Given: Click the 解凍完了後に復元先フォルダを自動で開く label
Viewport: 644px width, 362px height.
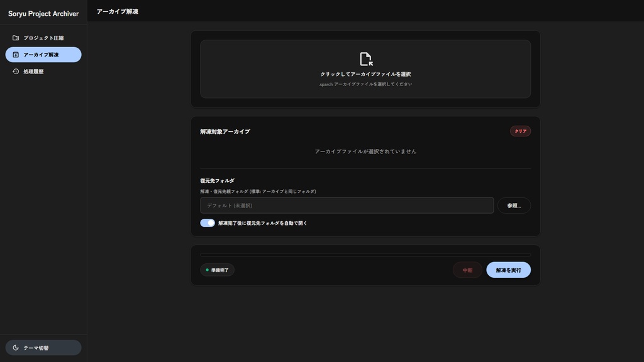Looking at the screenshot, I should coord(263,223).
